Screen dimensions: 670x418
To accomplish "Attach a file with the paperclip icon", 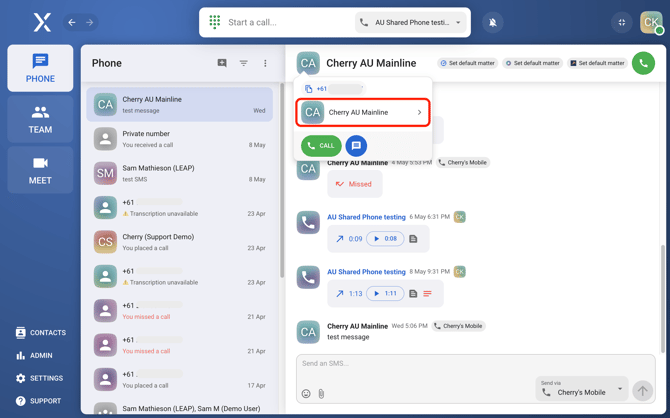I will [x=321, y=393].
